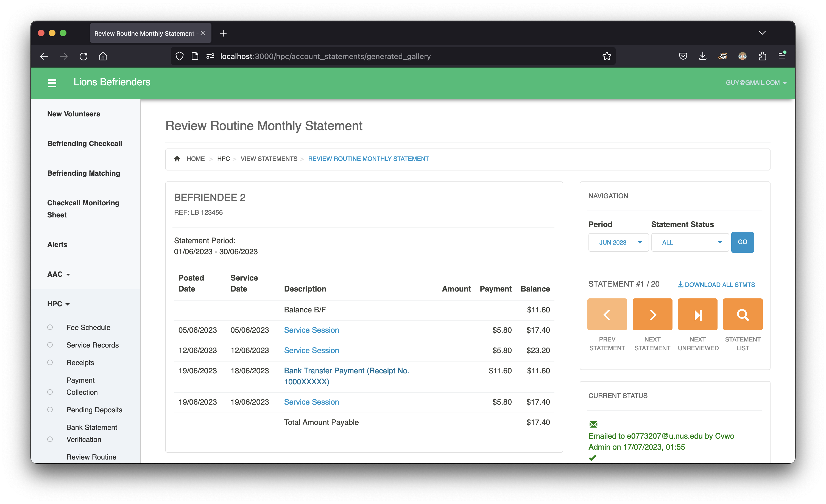Select the Service Records radio bullet
This screenshot has width=826, height=504.
pos(50,345)
